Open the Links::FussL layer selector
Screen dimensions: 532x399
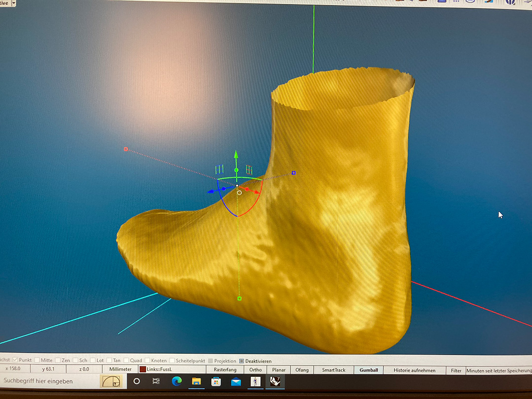click(172, 369)
